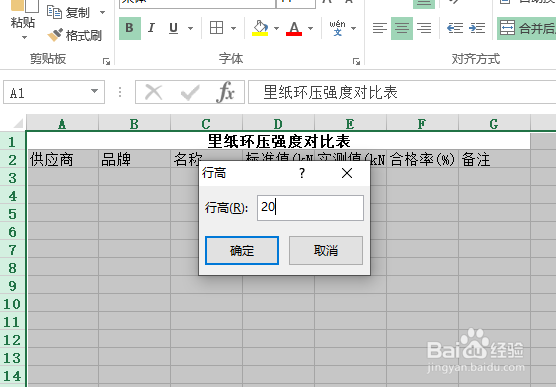Screen dimensions: 556x387
Task: Select row 2 header
Action: [12, 159]
